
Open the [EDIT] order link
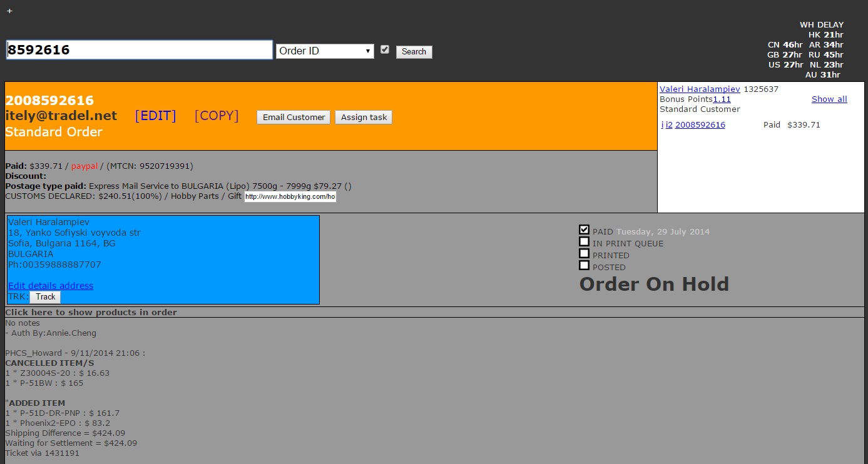pyautogui.click(x=155, y=116)
